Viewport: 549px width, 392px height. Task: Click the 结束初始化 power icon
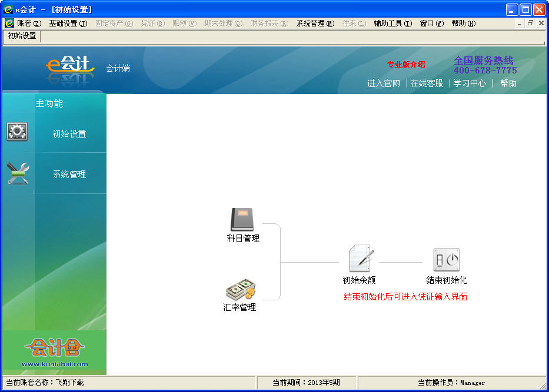pos(446,259)
